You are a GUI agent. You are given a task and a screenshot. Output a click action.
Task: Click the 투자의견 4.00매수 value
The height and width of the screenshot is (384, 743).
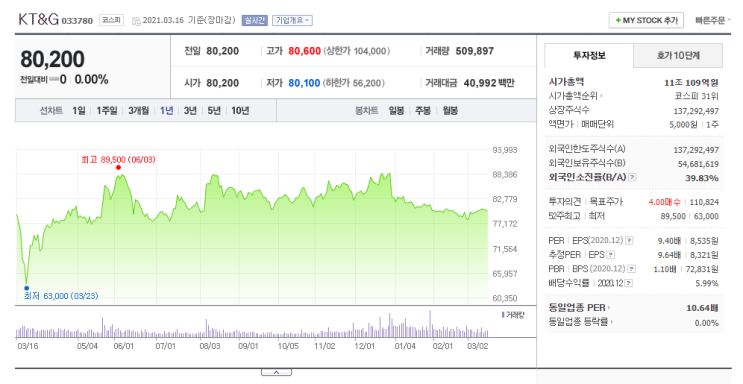[x=664, y=202]
